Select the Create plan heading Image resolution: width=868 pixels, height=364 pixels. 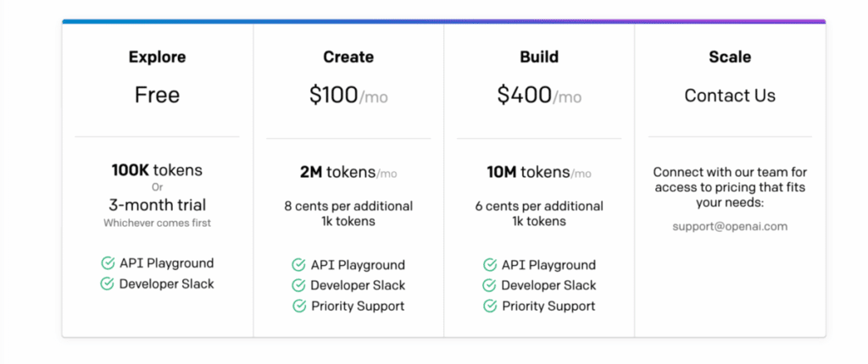348,58
